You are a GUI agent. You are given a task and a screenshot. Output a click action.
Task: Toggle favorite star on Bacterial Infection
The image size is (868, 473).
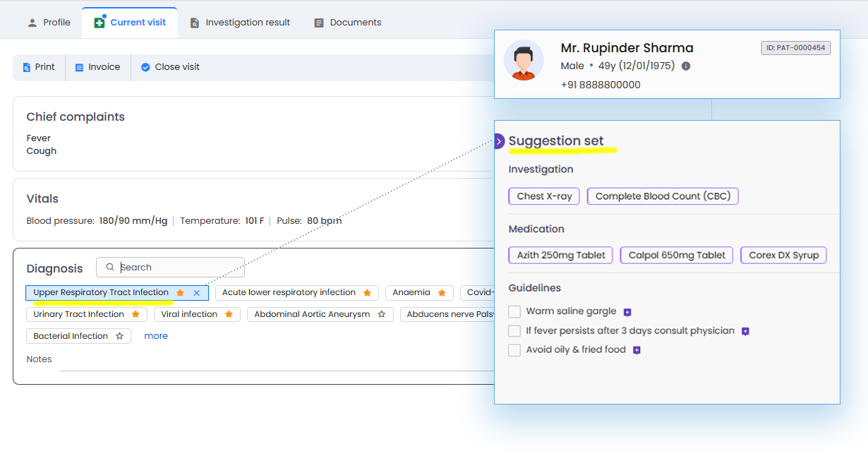120,336
